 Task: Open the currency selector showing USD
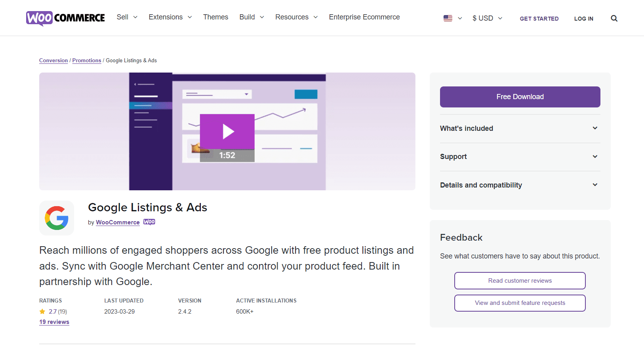pos(487,18)
